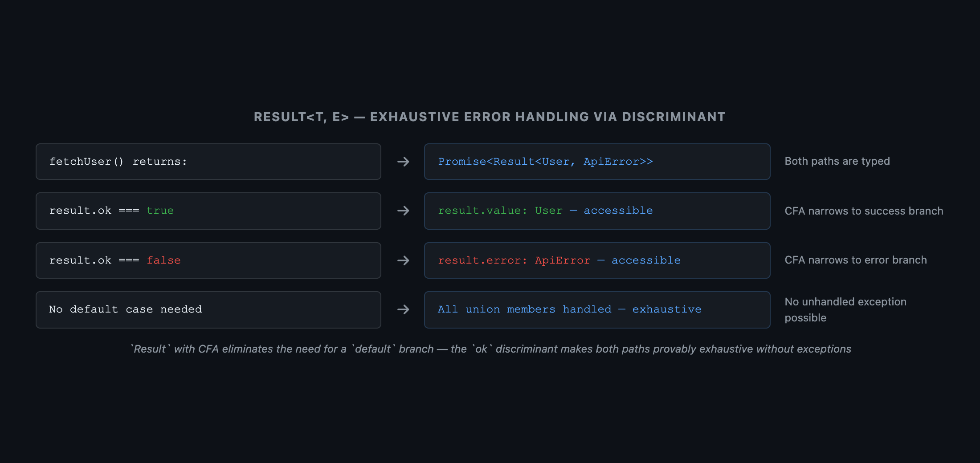This screenshot has height=463, width=980.
Task: Click No unhandled exception possible note
Action: (845, 310)
